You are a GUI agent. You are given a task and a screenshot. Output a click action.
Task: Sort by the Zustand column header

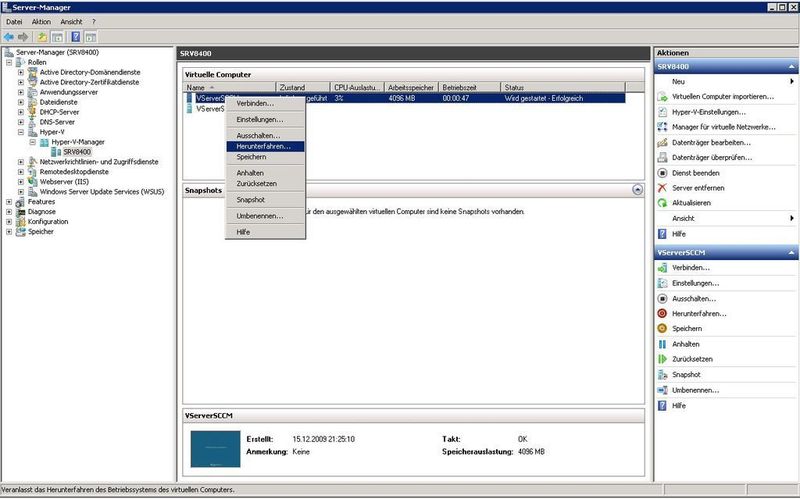tap(303, 88)
